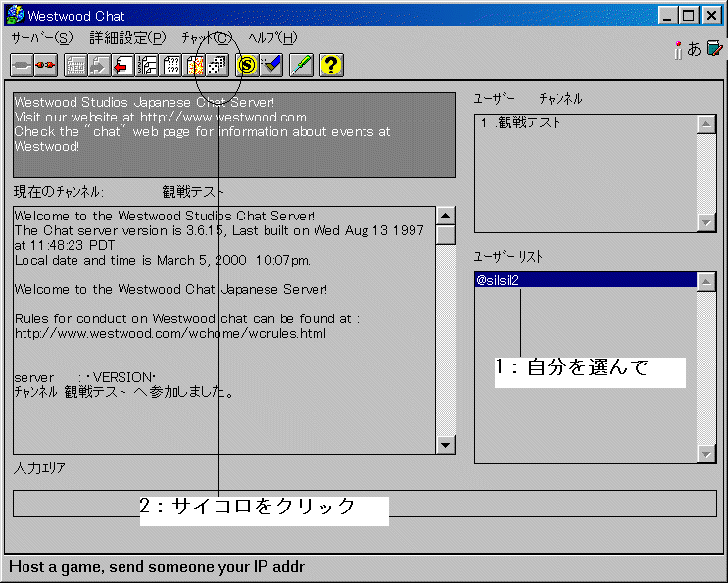Screen dimensions: 728x583
Task: Open the ヘルプ(H) menu
Action: pos(272,38)
